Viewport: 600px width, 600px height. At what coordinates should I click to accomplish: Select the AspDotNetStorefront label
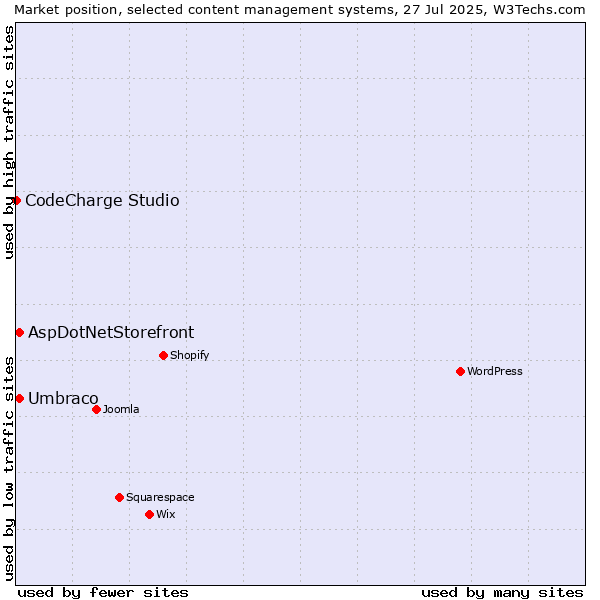(x=111, y=333)
